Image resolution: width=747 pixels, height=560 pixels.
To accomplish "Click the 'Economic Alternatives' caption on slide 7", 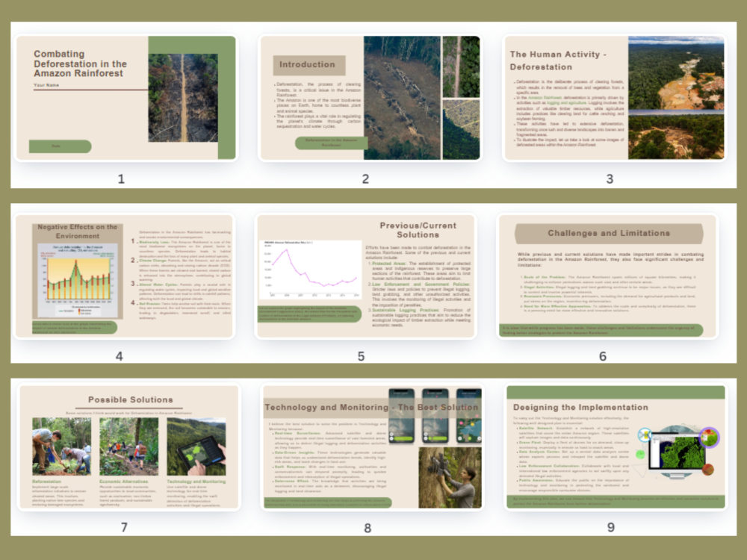I will tap(124, 482).
